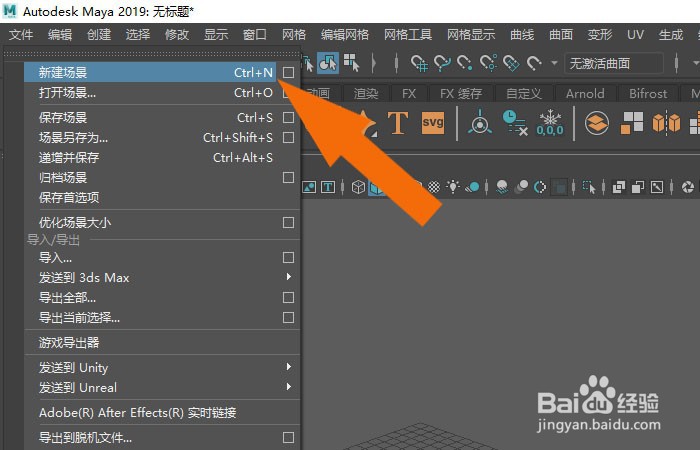Expand the 发送到 3ds Max submenu
The image size is (700, 450).
point(289,277)
